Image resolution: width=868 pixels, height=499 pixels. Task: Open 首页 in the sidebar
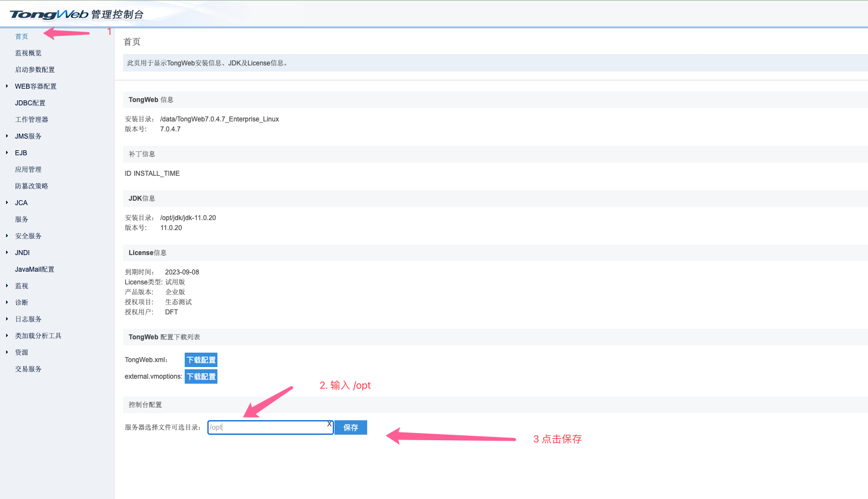pyautogui.click(x=22, y=37)
